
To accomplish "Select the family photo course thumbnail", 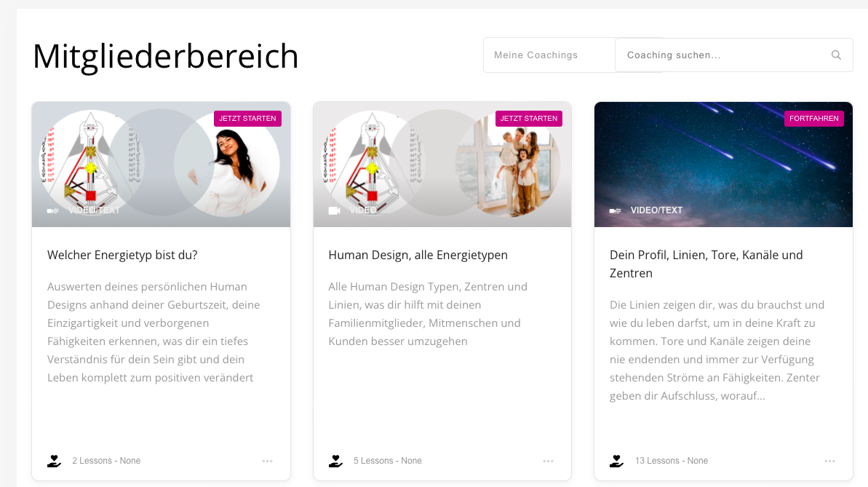I will click(442, 164).
